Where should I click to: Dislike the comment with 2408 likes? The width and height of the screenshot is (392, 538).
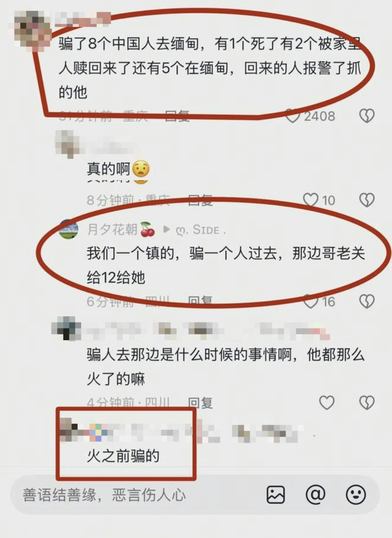[x=367, y=116]
